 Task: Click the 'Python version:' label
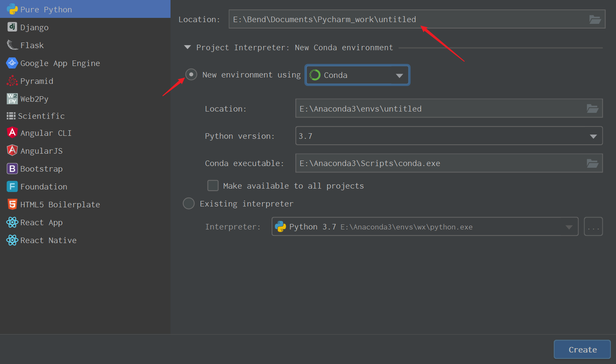click(x=240, y=136)
